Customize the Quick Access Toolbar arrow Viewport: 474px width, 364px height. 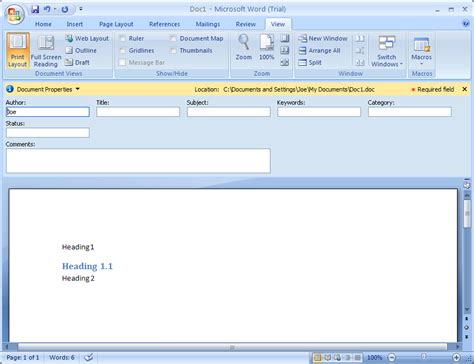coord(81,9)
